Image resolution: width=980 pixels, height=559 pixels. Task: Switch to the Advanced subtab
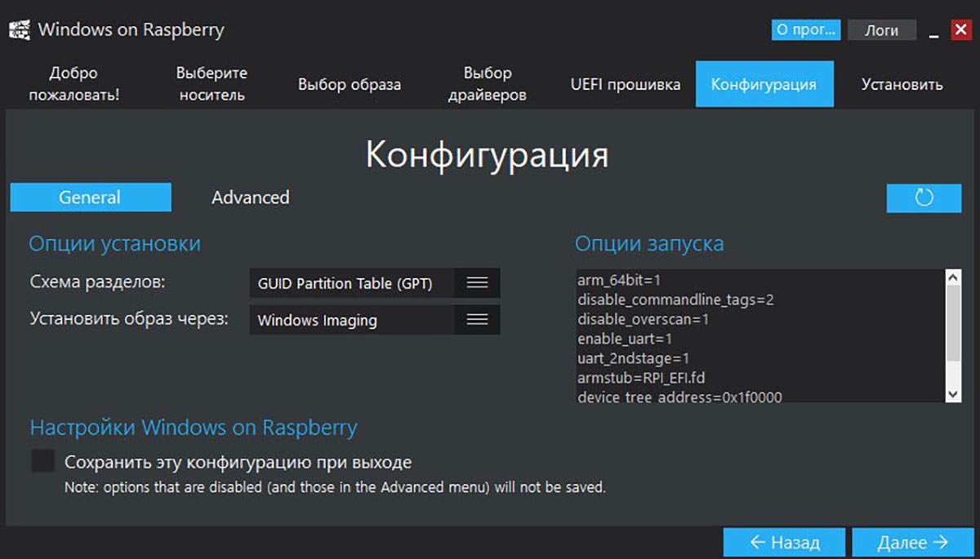(x=251, y=197)
